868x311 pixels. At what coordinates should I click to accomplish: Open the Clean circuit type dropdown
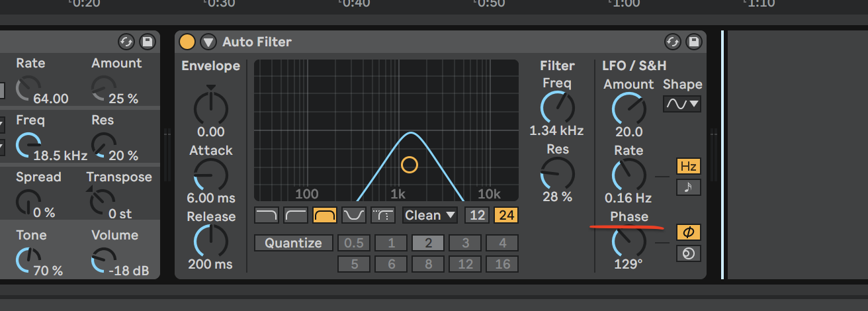tap(430, 215)
